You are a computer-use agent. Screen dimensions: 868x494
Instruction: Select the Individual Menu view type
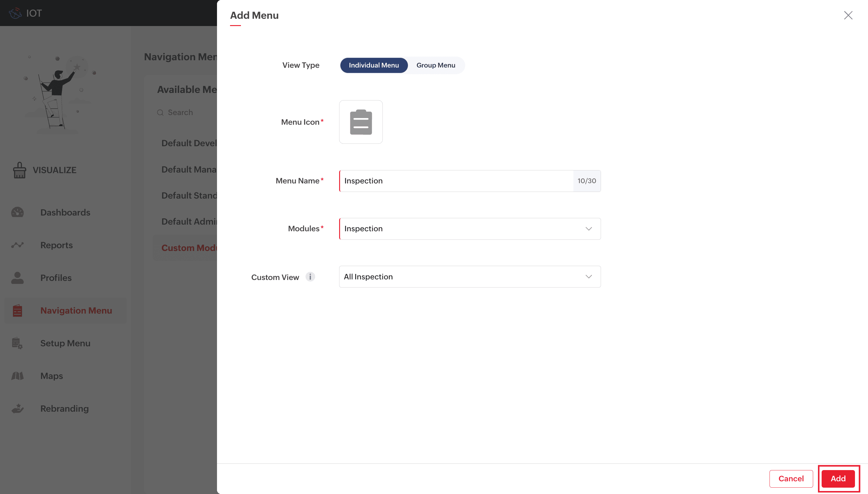click(x=374, y=65)
